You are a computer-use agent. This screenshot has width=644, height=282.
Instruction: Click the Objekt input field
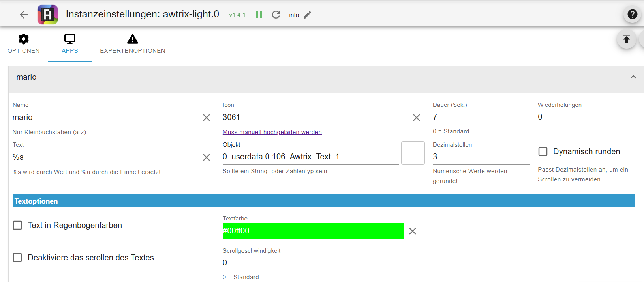[x=311, y=157]
